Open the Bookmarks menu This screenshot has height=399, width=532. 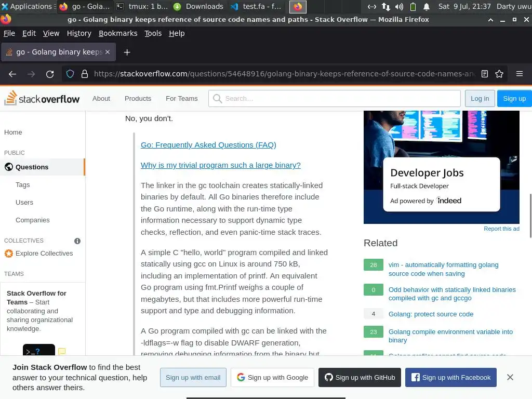[118, 33]
